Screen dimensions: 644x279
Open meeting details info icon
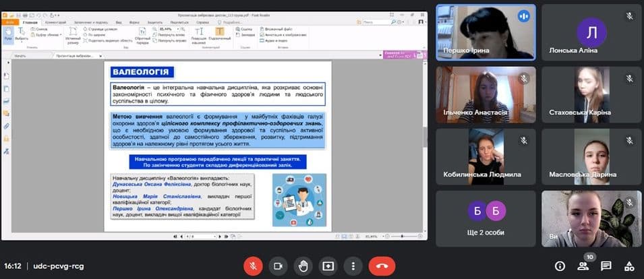[x=560, y=266]
